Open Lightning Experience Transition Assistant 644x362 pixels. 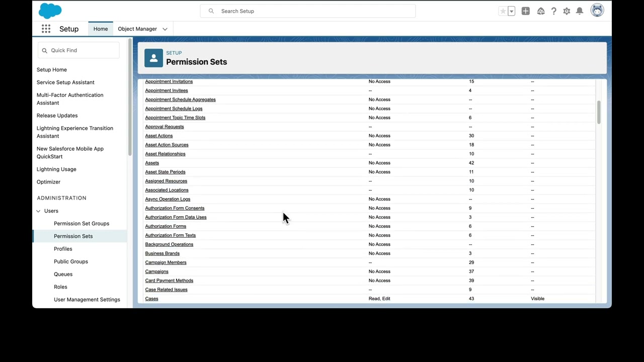tap(75, 132)
